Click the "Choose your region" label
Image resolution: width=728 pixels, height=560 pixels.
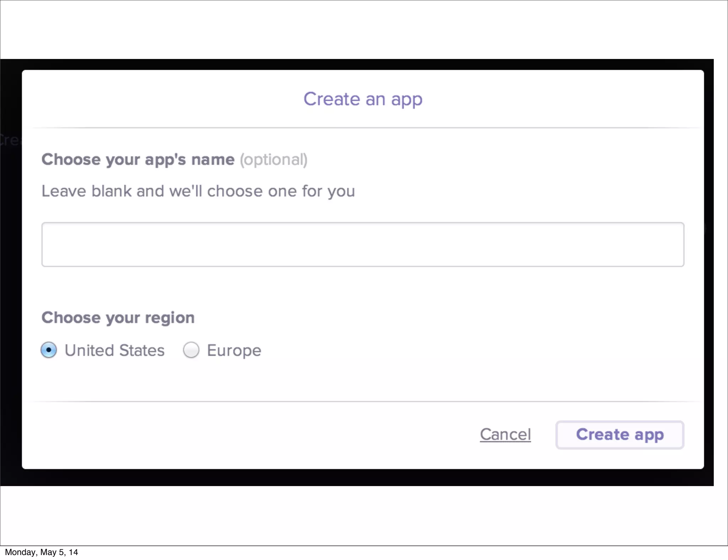click(118, 318)
